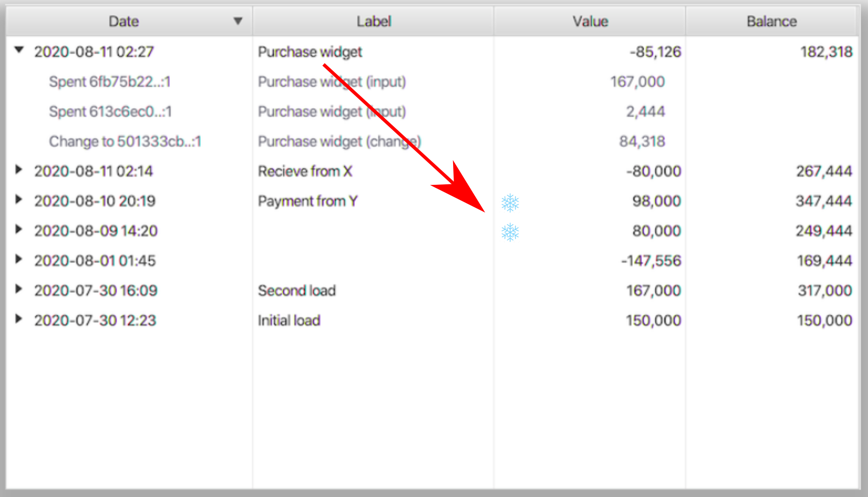Image resolution: width=868 pixels, height=497 pixels.
Task: Click the snowflake icon on the 98,000 row
Action: click(510, 203)
